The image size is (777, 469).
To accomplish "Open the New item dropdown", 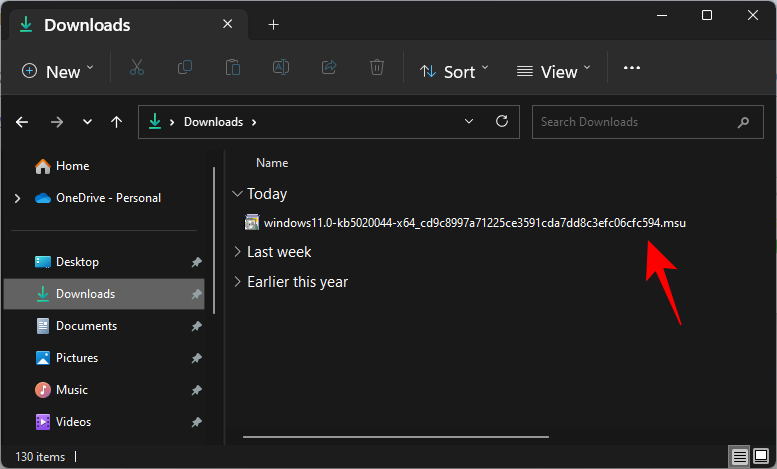I will [57, 71].
